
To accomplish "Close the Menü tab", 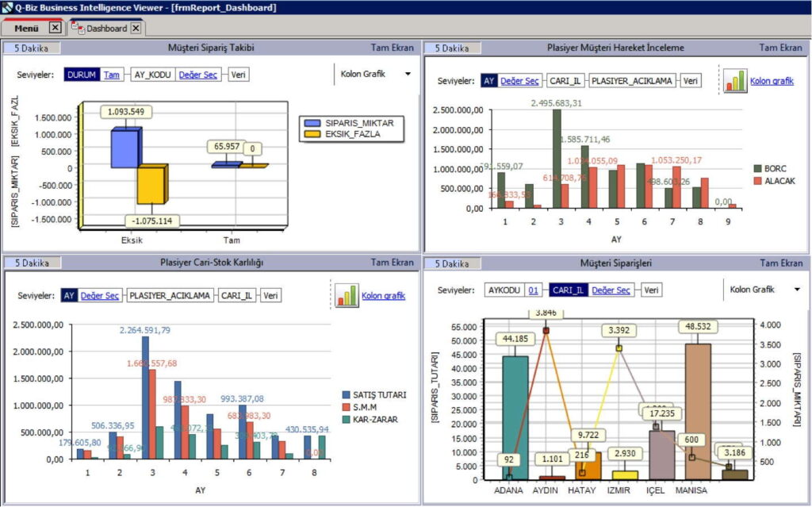I will [55, 28].
